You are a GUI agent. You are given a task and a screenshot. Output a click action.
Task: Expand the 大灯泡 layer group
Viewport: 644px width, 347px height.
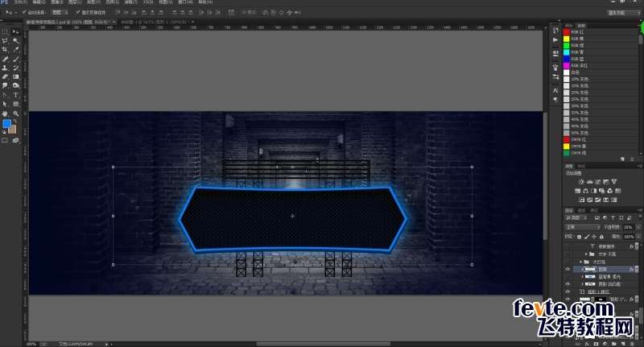[580, 262]
